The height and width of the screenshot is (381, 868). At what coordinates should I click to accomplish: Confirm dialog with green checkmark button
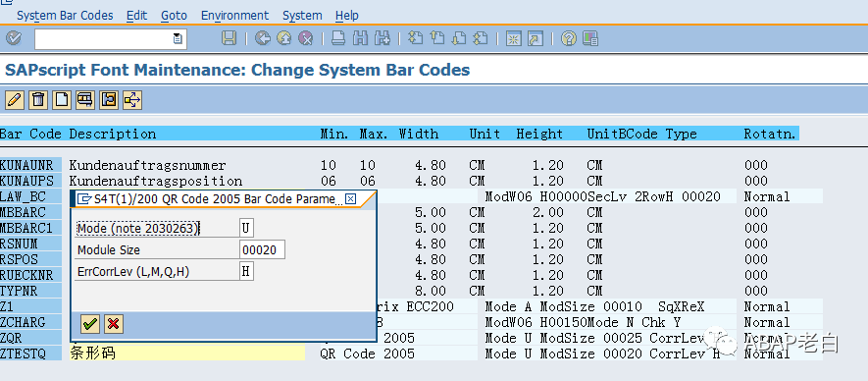click(x=90, y=324)
